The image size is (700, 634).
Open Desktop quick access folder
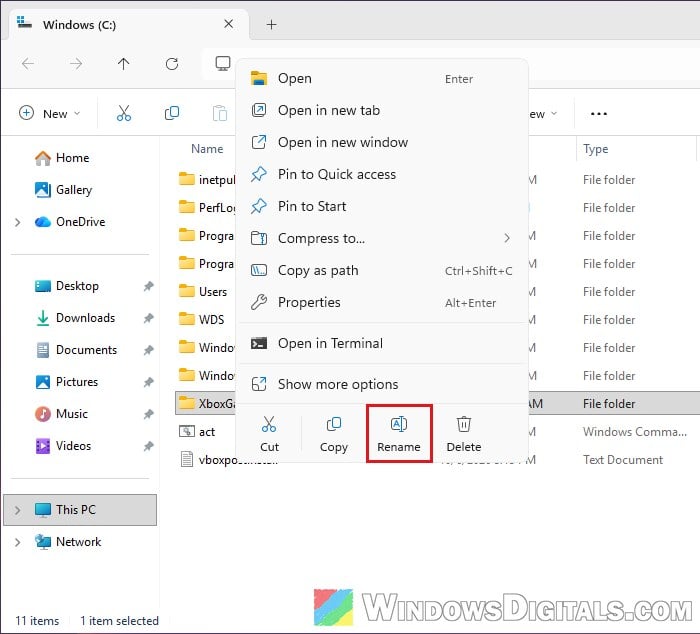coord(67,286)
